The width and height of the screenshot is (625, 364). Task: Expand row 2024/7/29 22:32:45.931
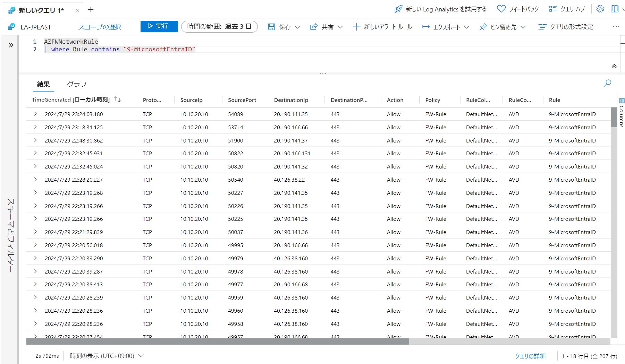(x=35, y=153)
